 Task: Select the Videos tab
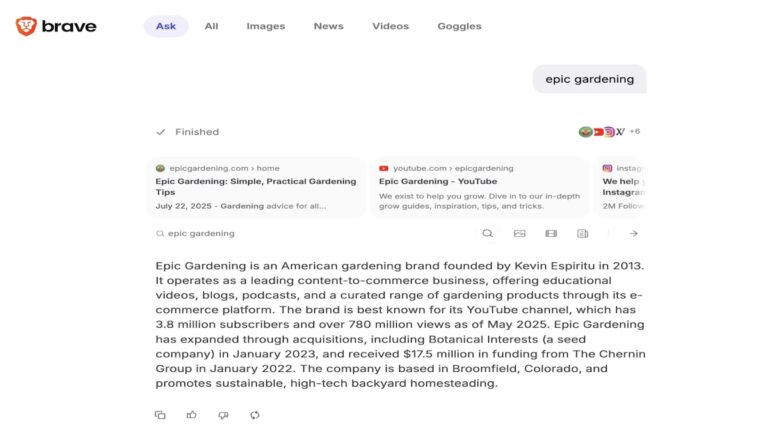(x=390, y=26)
